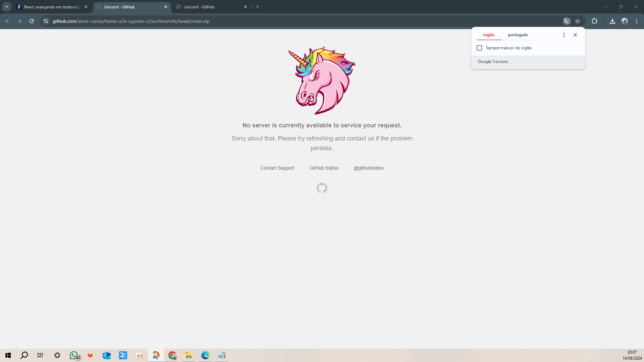Reload the current GitHub page
The height and width of the screenshot is (362, 644).
point(32,21)
